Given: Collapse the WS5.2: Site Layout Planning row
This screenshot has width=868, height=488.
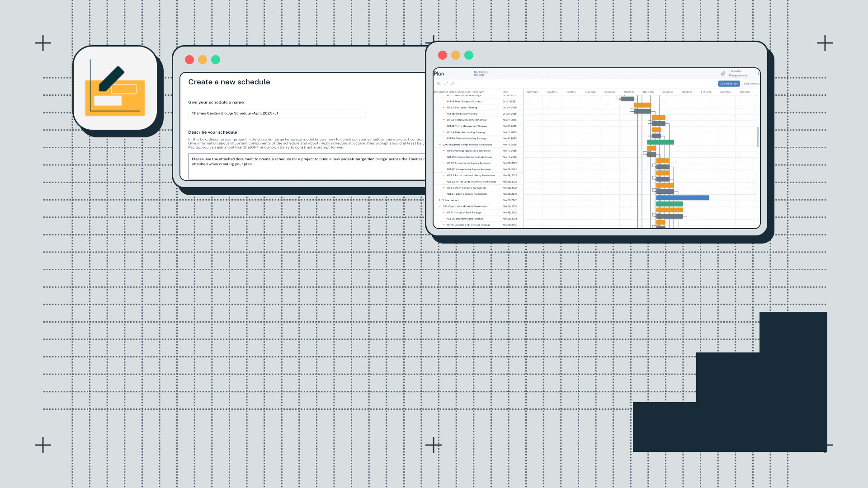Looking at the screenshot, I should click(443, 108).
